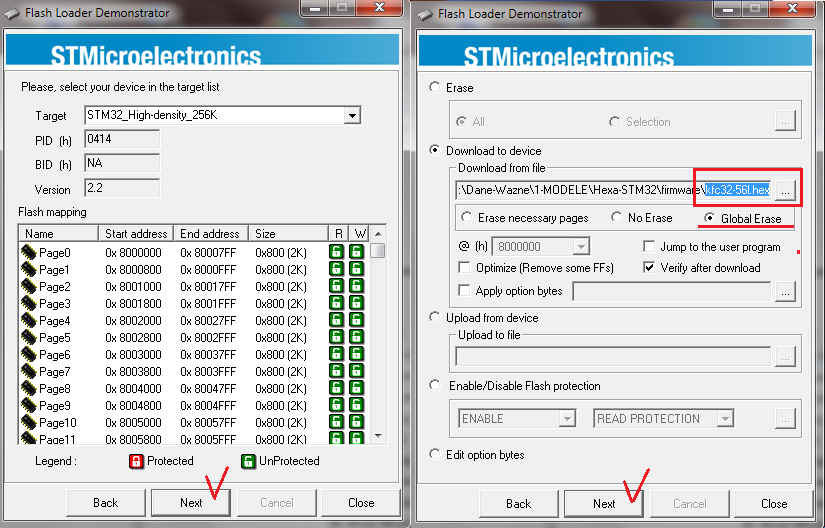Click the Page8 chip icon
This screenshot has height=528, width=825.
click(x=28, y=389)
